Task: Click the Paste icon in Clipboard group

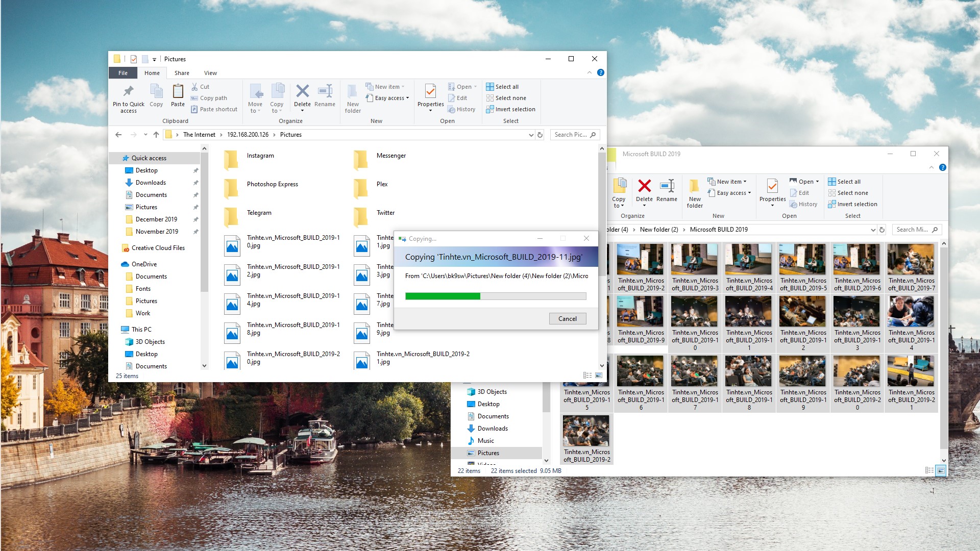Action: [x=178, y=92]
